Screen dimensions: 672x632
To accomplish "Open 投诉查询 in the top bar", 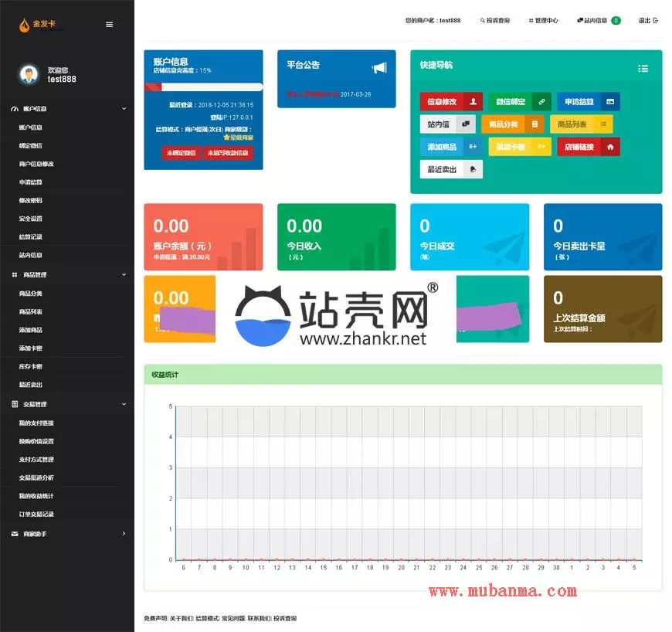I will click(x=495, y=21).
